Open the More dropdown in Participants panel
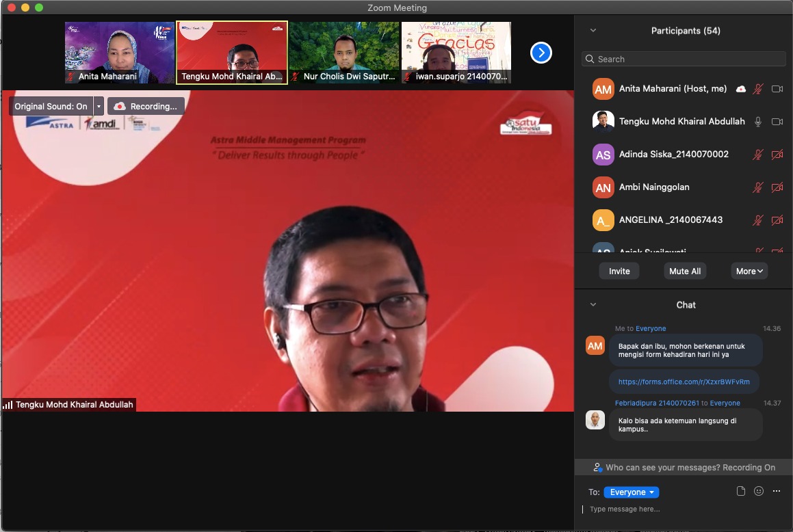The image size is (793, 532). click(749, 271)
